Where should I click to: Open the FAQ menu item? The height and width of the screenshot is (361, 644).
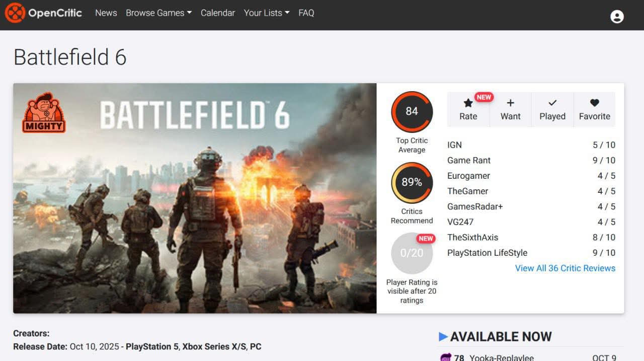coord(306,13)
